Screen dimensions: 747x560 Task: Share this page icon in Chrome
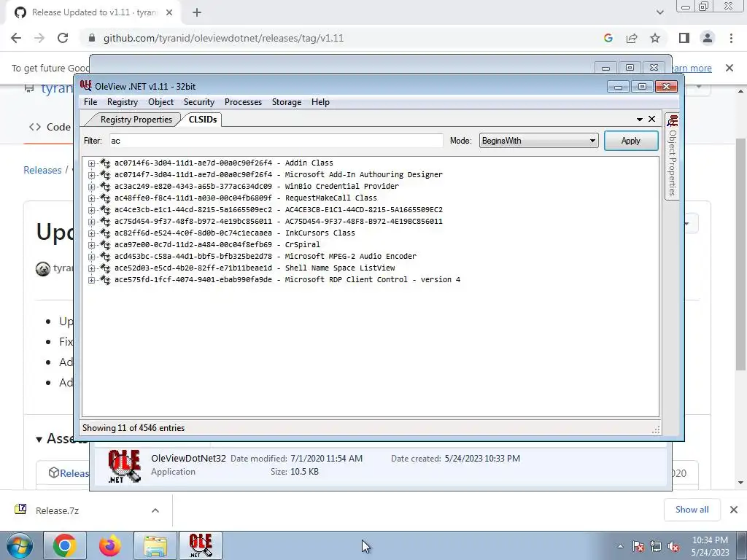632,38
